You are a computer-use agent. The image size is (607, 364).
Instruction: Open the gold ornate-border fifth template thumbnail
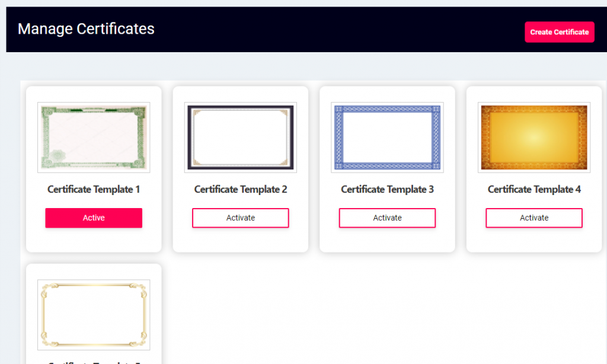pyautogui.click(x=94, y=315)
